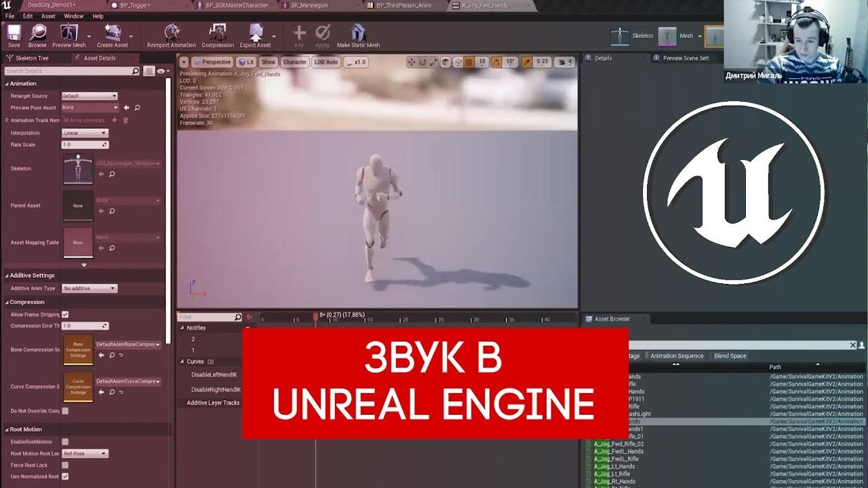This screenshot has width=868, height=488.
Task: Enable the EnableRootMotion checkbox
Action: (65, 442)
